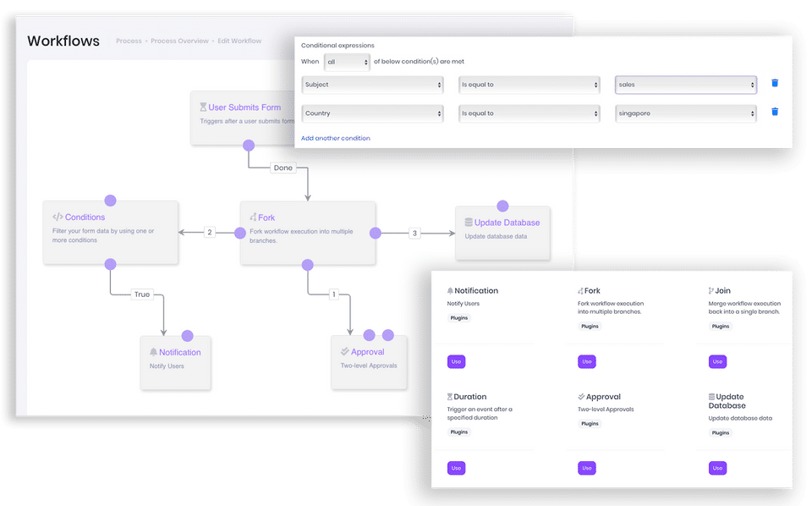Go to Process Overview breadcrumb
812x506 pixels.
(x=179, y=41)
